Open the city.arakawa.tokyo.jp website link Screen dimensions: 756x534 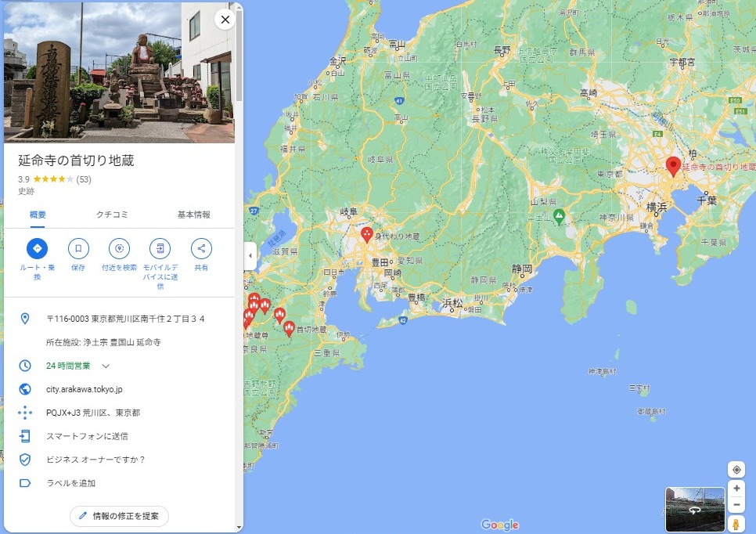click(x=85, y=389)
